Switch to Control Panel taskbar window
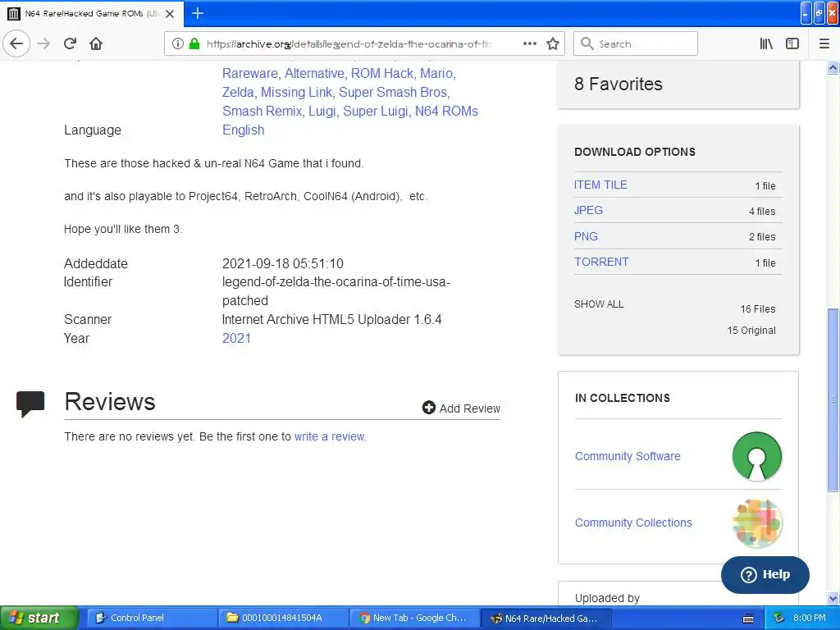 (150, 618)
